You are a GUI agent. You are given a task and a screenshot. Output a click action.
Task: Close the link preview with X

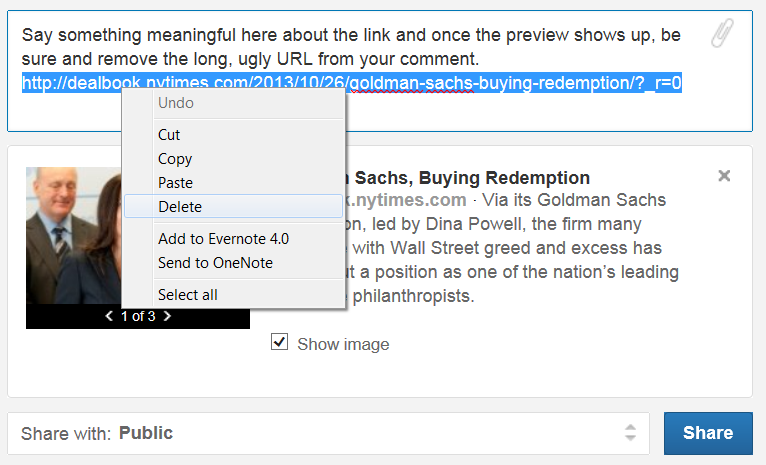[x=724, y=176]
